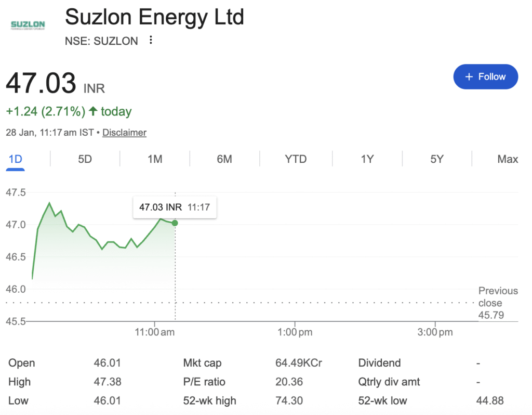Show the 6M chart range
The image size is (532, 415).
(x=224, y=159)
